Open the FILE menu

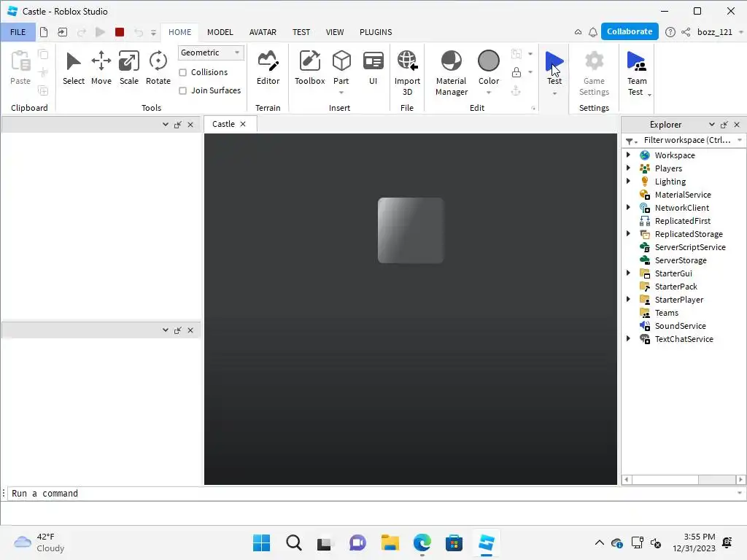pos(18,32)
